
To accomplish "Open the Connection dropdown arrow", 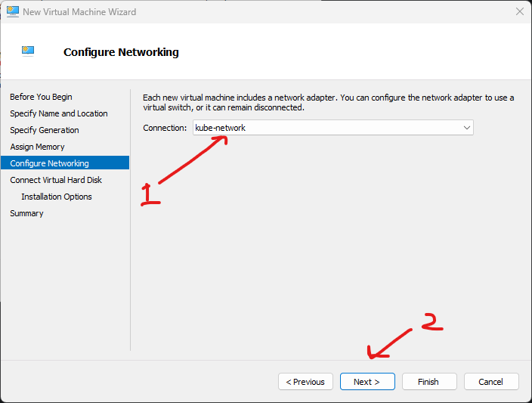I will pos(467,128).
